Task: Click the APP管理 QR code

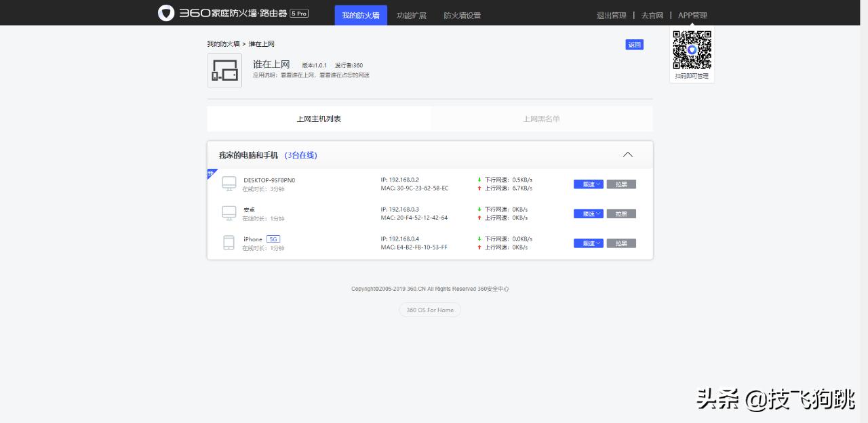Action: tap(692, 49)
